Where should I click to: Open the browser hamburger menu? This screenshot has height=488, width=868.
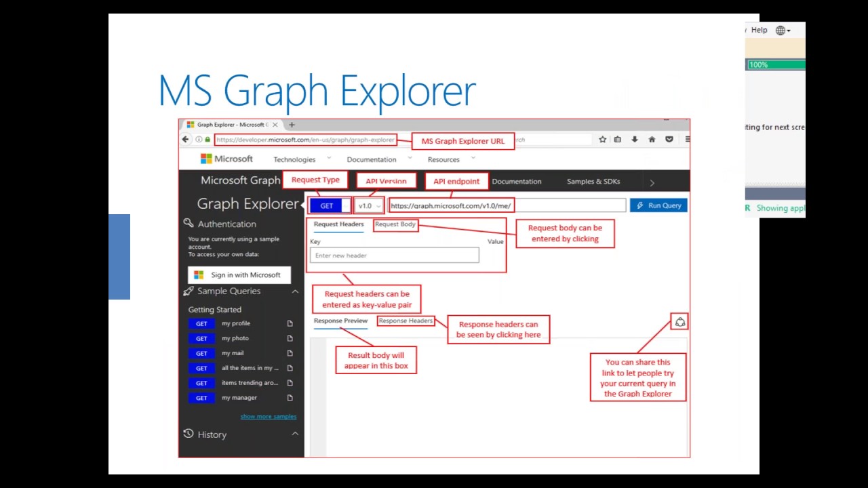[687, 140]
